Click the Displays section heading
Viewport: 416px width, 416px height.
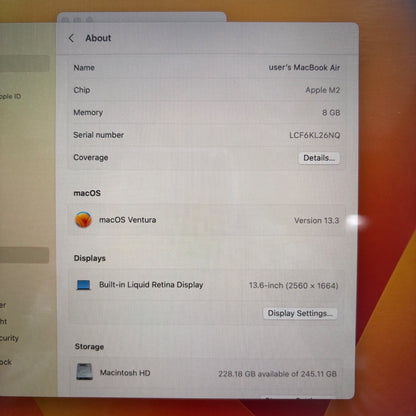(90, 258)
